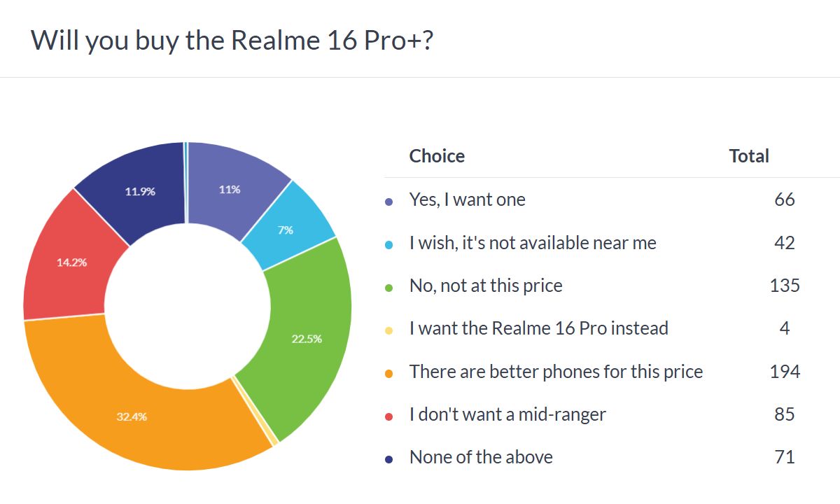Click the thin yellow donut sliver

(272, 440)
